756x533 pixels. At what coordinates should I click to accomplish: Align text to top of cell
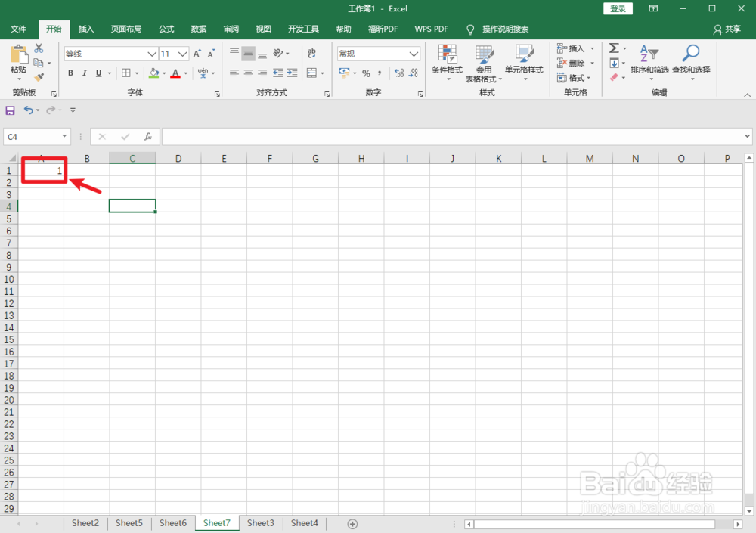tap(234, 53)
